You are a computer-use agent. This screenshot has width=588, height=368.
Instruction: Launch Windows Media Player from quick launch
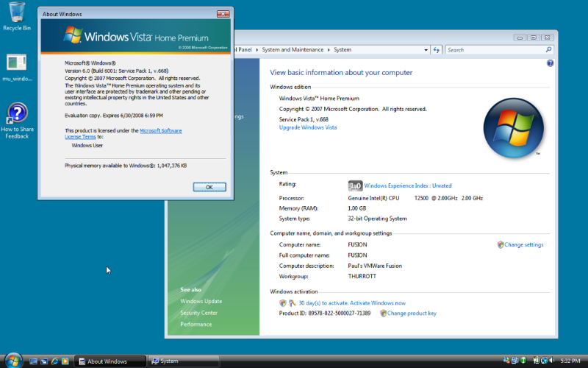65,361
